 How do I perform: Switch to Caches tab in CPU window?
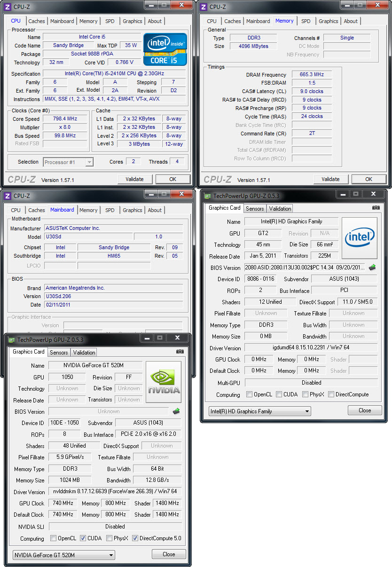coord(37,21)
